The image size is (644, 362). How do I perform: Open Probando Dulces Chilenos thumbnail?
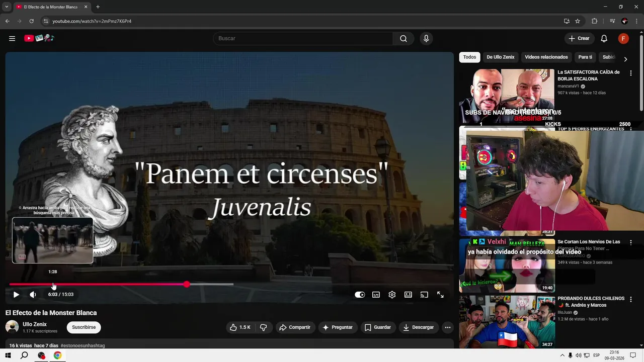point(507,322)
